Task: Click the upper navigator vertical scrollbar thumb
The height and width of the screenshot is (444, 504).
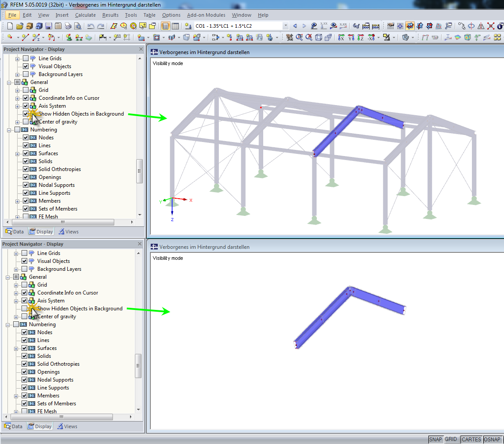Action: 139,171
